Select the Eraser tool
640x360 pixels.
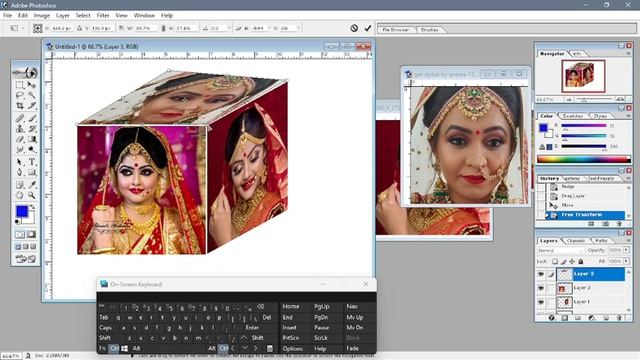coord(20,139)
